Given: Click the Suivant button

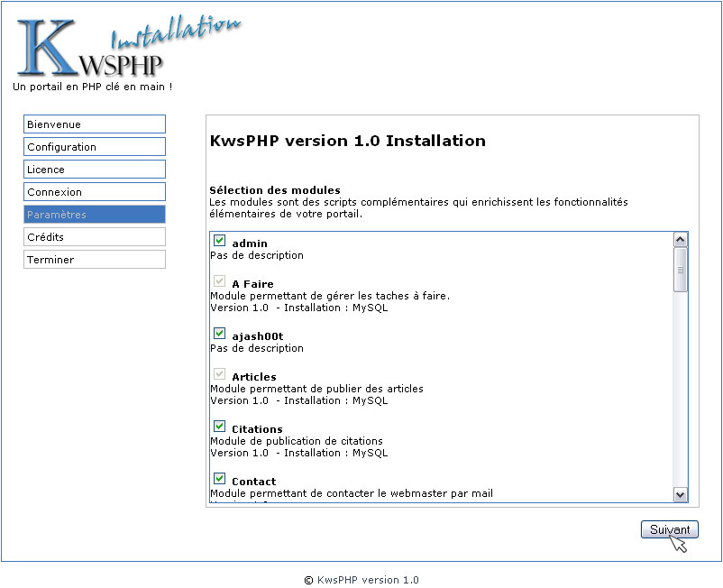Looking at the screenshot, I should point(670,529).
